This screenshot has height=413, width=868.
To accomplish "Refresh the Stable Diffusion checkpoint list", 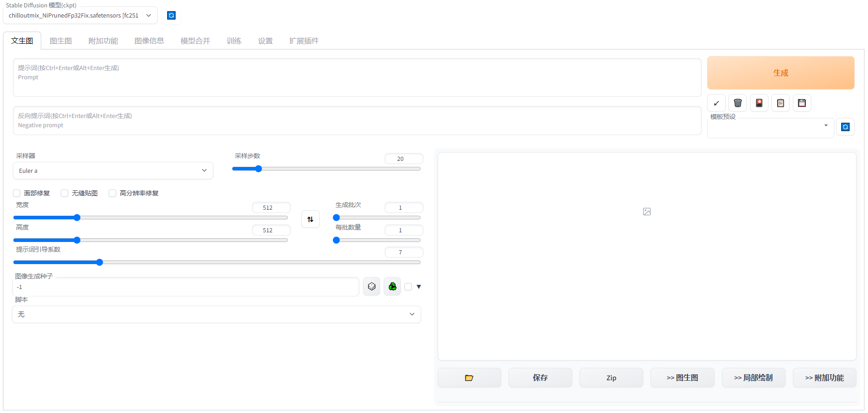I will (171, 16).
